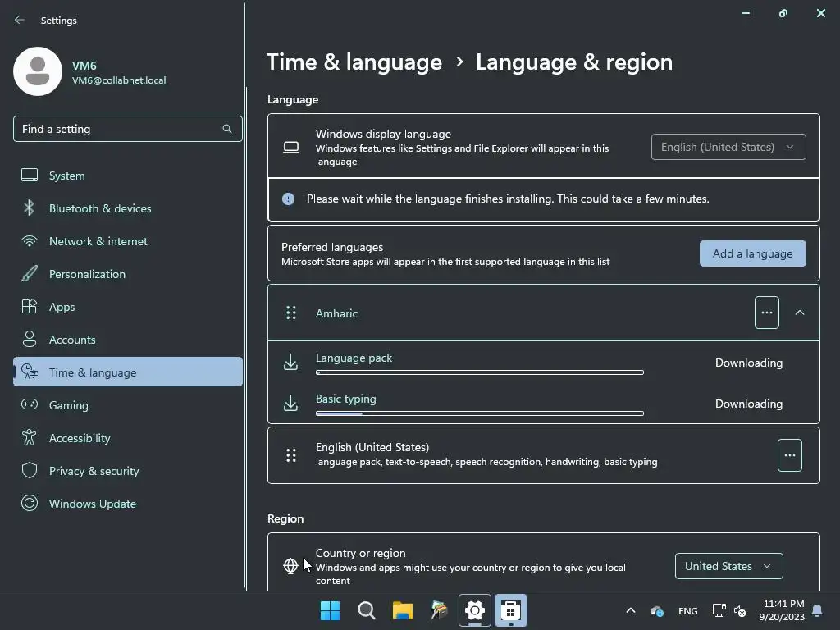840x630 pixels.
Task: Click the OneDrive cloud tray icon
Action: point(657,610)
